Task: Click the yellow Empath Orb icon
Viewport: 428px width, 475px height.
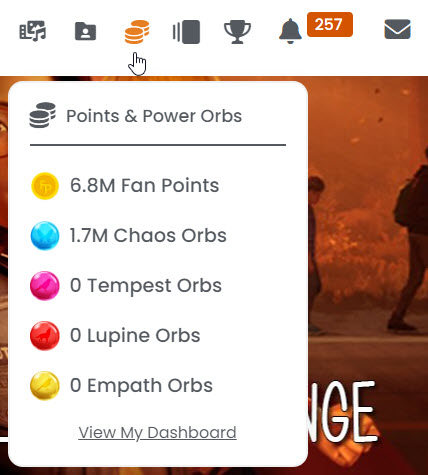Action: (45, 385)
